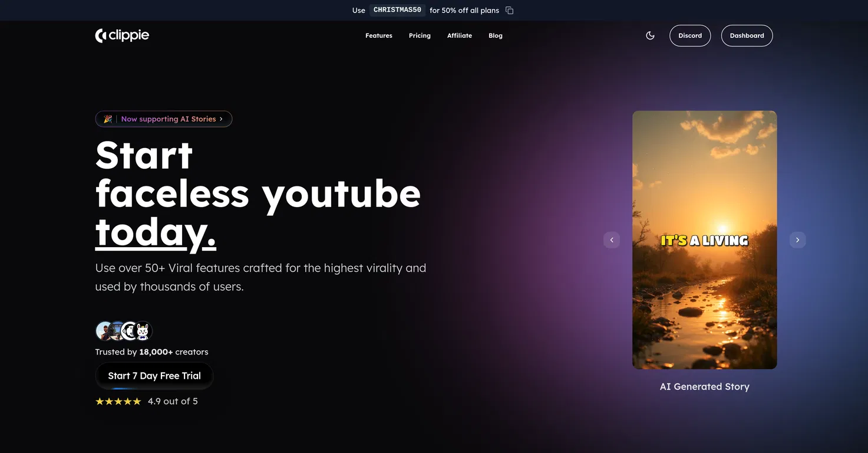Screen dimensions: 868x453
Task: Click the AI Generated Story caption
Action: [705, 387]
